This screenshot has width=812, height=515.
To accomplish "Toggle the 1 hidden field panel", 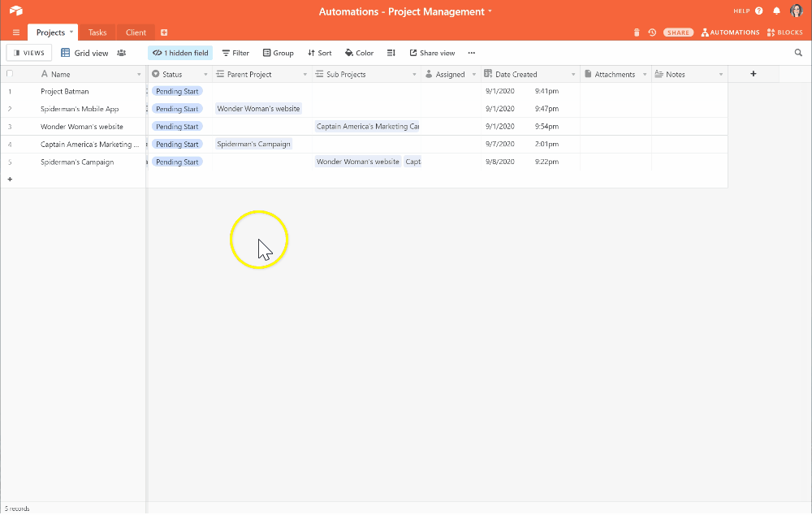I will click(179, 52).
